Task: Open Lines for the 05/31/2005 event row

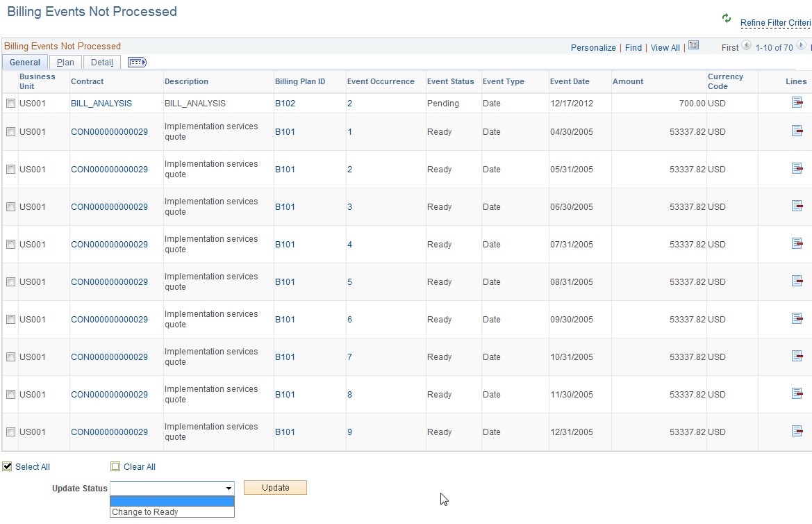Action: tap(797, 167)
